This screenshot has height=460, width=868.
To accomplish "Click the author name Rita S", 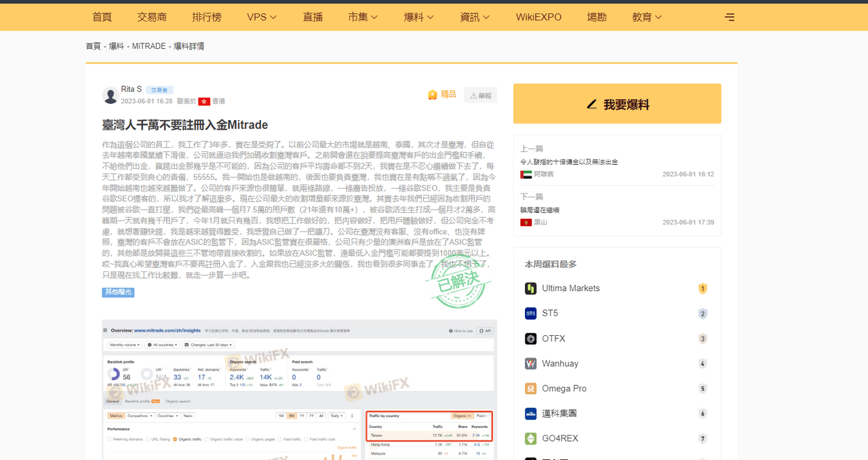I will pos(132,89).
